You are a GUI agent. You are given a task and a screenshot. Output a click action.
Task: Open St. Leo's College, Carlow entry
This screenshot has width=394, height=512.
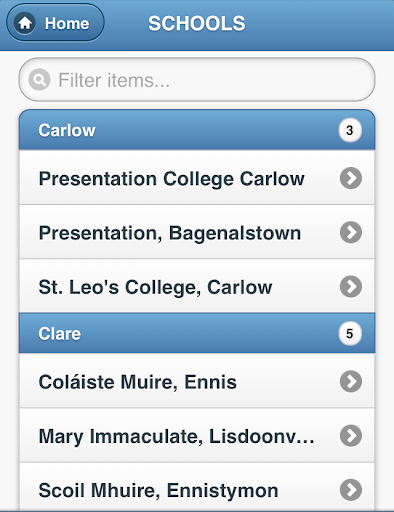pos(197,286)
